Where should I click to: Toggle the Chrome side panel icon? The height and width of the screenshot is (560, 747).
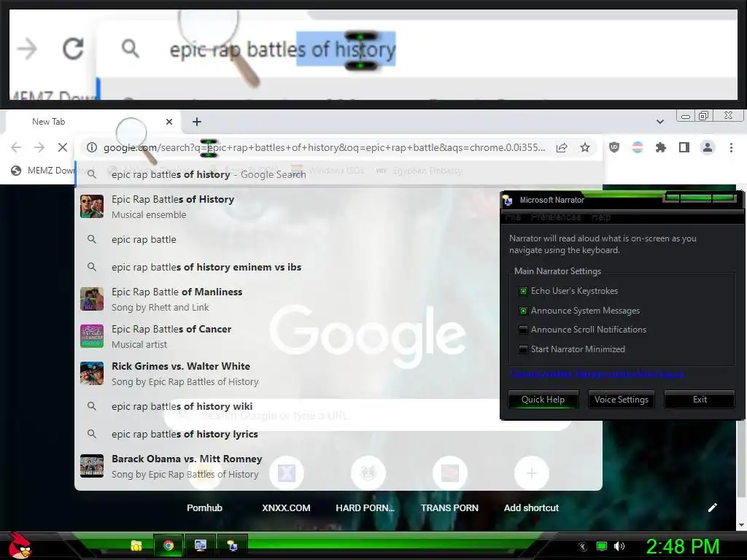pos(684,147)
